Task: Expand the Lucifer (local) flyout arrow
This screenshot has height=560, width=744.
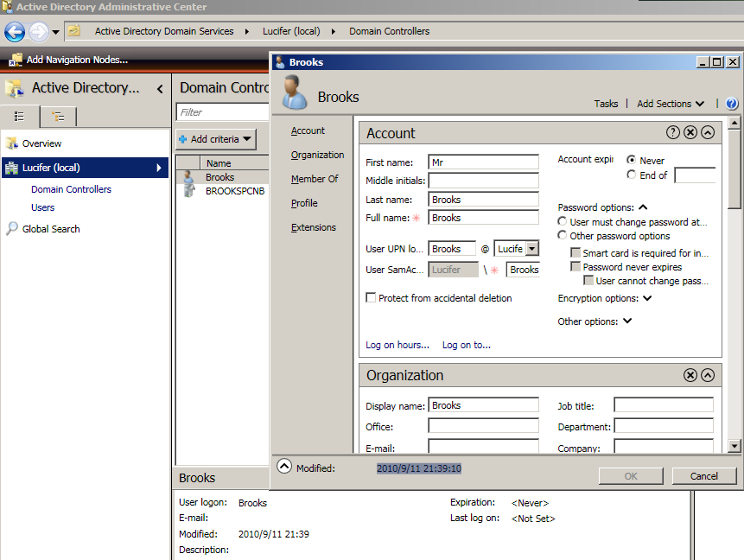Action: tap(159, 168)
